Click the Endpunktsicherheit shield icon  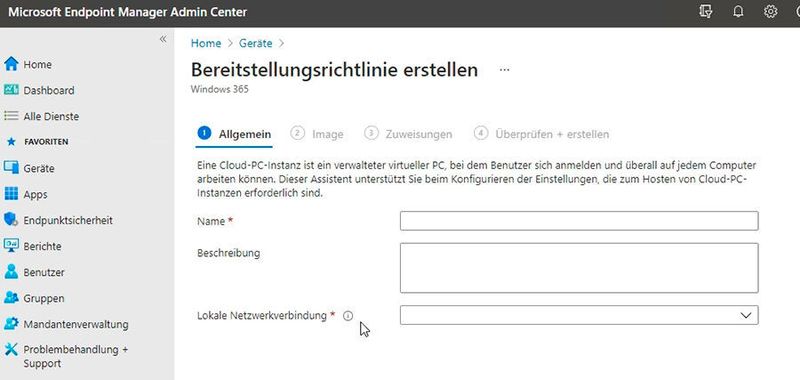click(x=11, y=220)
